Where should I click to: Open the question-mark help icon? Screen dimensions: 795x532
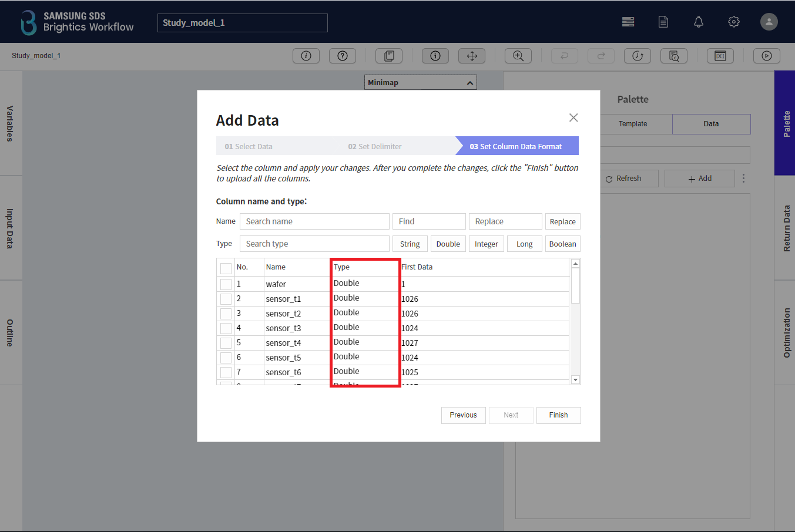[343, 56]
